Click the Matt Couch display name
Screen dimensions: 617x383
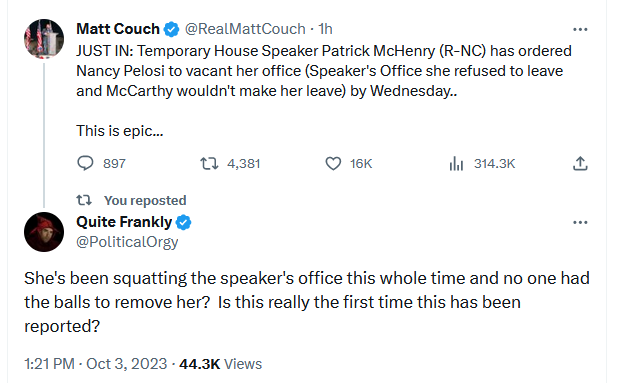coord(118,29)
